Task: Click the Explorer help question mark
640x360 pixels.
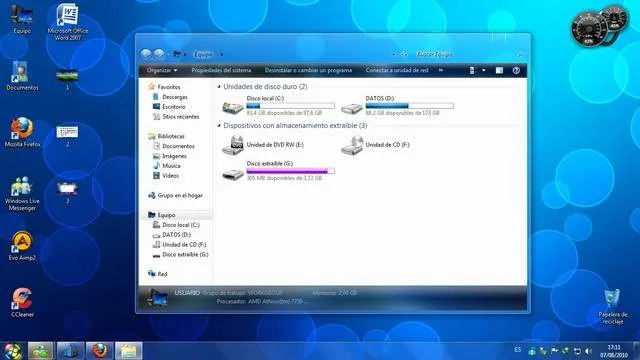Action: [x=516, y=71]
